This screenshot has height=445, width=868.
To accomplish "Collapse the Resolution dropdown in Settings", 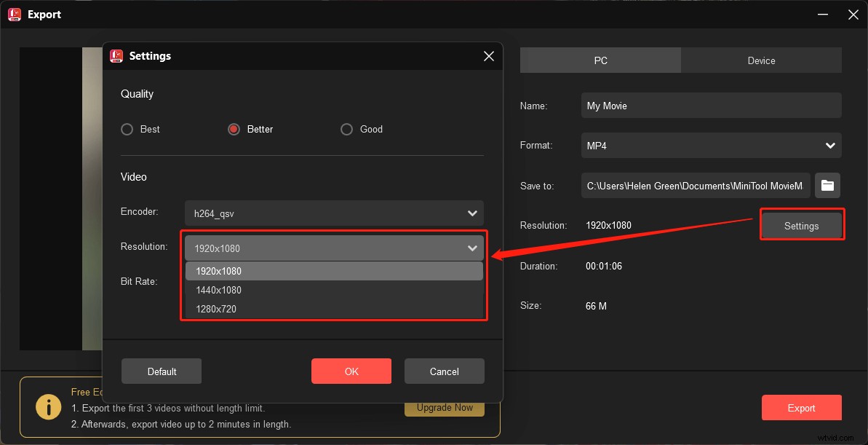I will click(472, 248).
